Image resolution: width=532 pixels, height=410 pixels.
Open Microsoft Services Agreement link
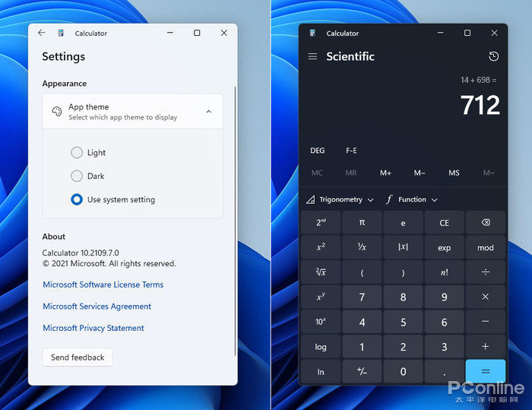(x=97, y=307)
